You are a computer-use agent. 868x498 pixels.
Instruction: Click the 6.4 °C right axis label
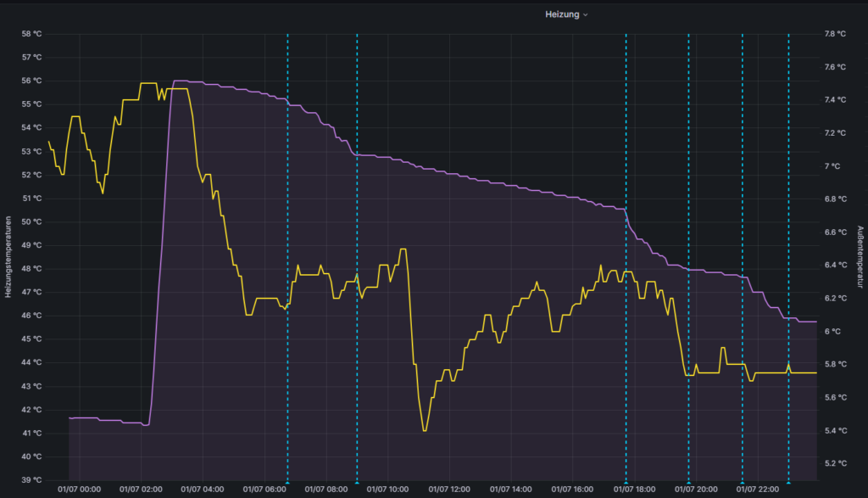tap(835, 265)
